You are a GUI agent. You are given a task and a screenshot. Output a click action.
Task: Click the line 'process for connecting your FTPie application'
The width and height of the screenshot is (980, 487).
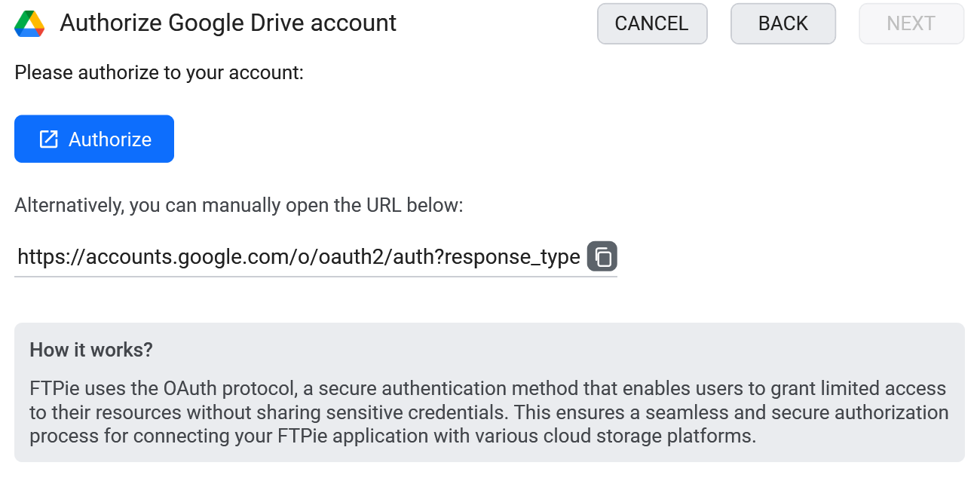(393, 436)
